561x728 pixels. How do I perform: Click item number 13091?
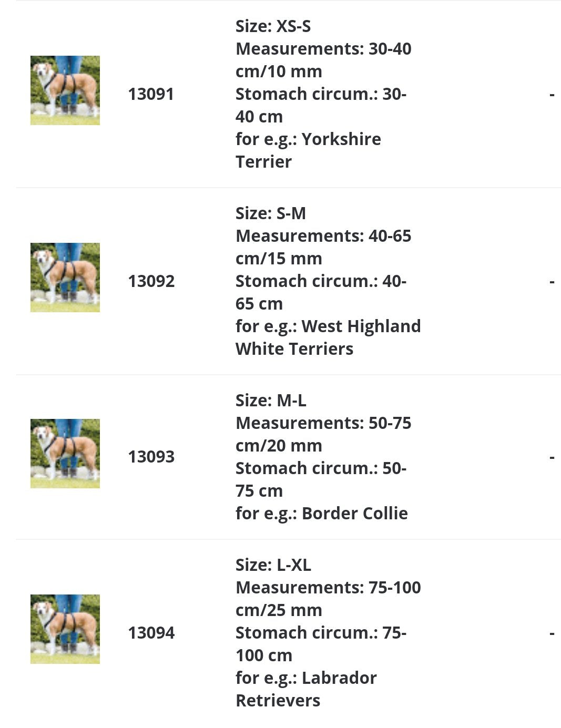151,94
